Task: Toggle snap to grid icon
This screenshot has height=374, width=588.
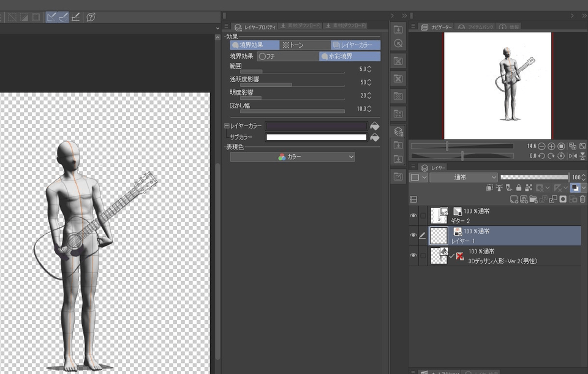Action: pos(76,17)
